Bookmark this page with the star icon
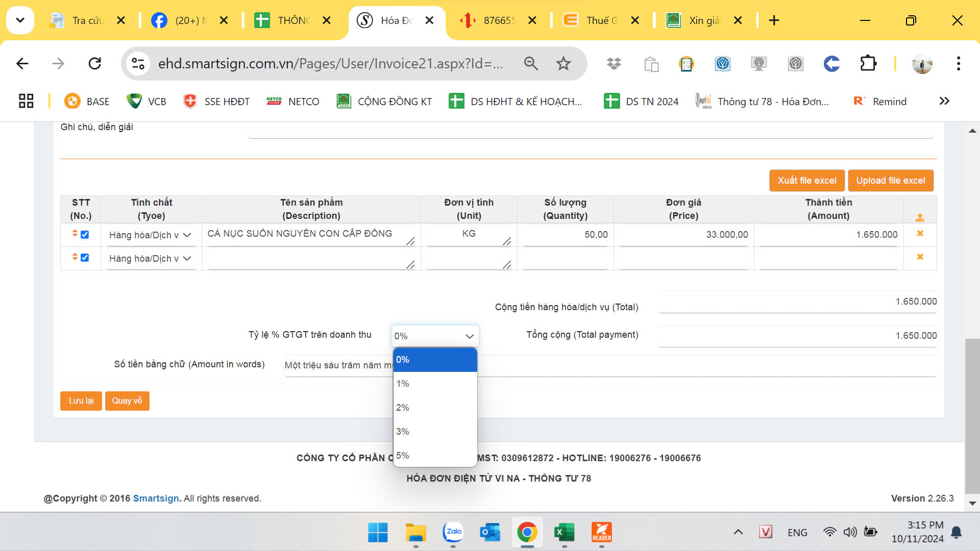 [x=563, y=64]
